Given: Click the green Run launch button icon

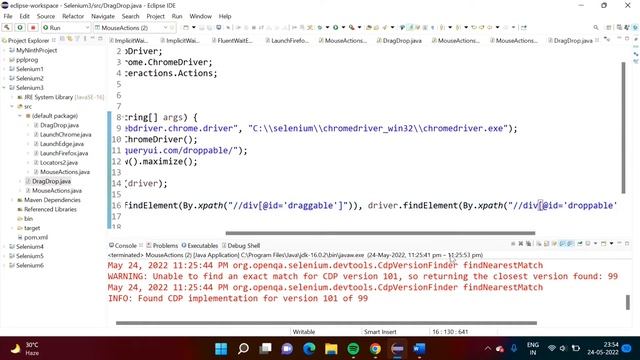Looking at the screenshot, I should click(x=20, y=27).
